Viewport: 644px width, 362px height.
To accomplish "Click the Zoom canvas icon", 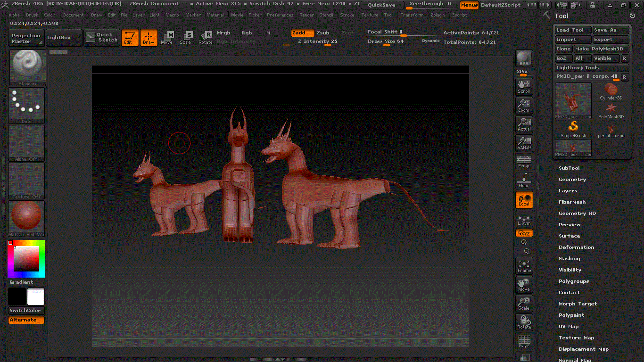I will (x=524, y=105).
